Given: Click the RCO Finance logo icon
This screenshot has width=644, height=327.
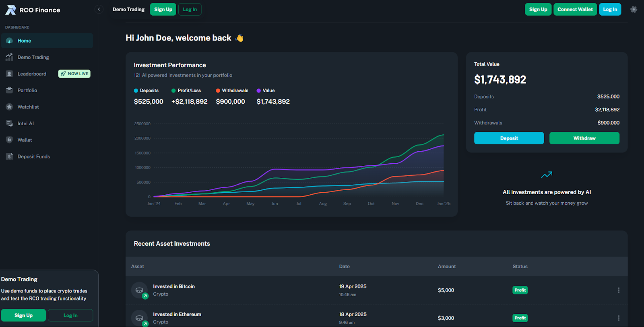Looking at the screenshot, I should click(11, 10).
